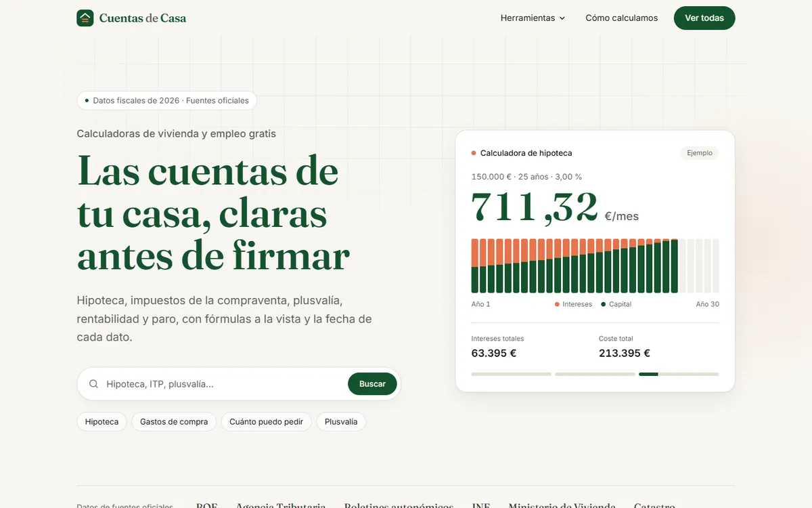Click the Coste total 213.395 € value
Screen dimensions: 812x508
(x=625, y=353)
